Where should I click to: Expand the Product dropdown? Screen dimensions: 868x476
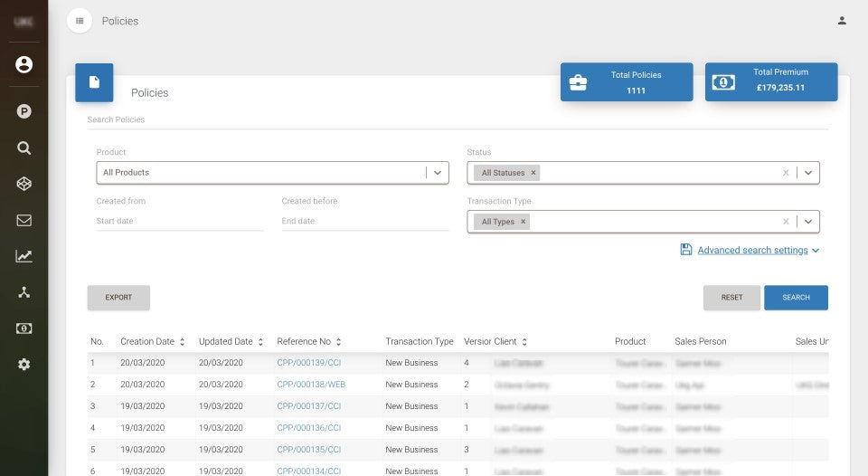point(438,173)
